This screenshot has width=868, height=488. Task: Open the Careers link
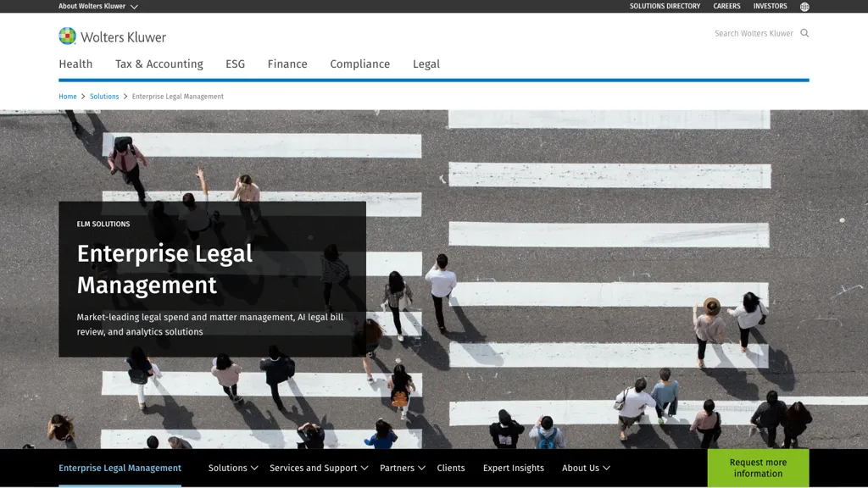coord(726,6)
